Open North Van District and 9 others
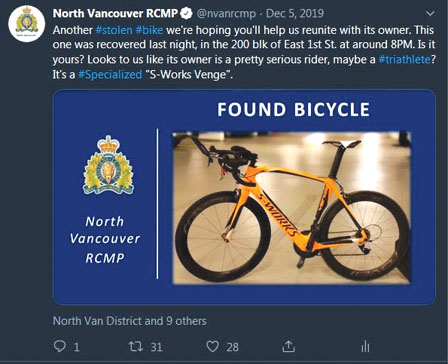 (129, 321)
